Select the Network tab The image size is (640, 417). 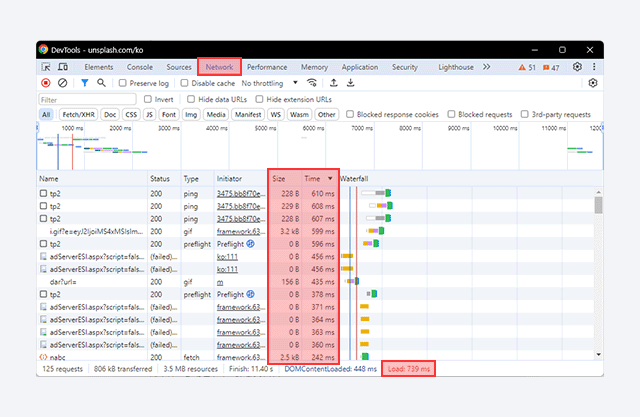[219, 67]
